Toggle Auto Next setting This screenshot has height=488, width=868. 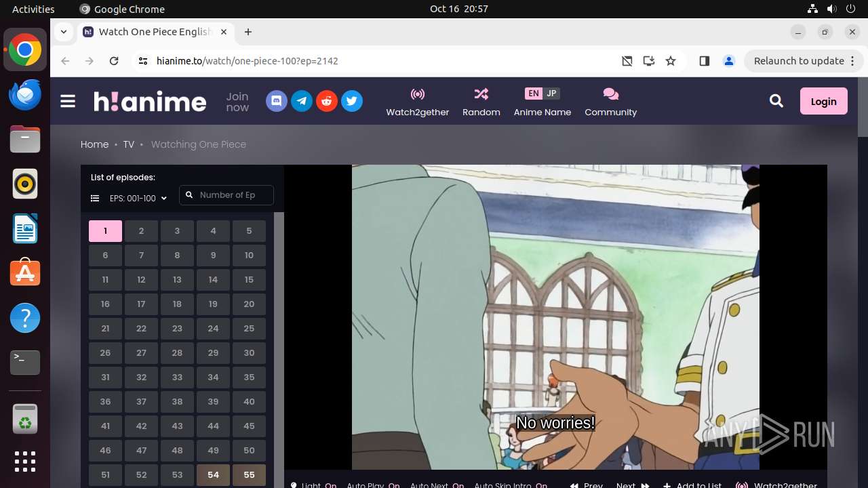pyautogui.click(x=437, y=485)
